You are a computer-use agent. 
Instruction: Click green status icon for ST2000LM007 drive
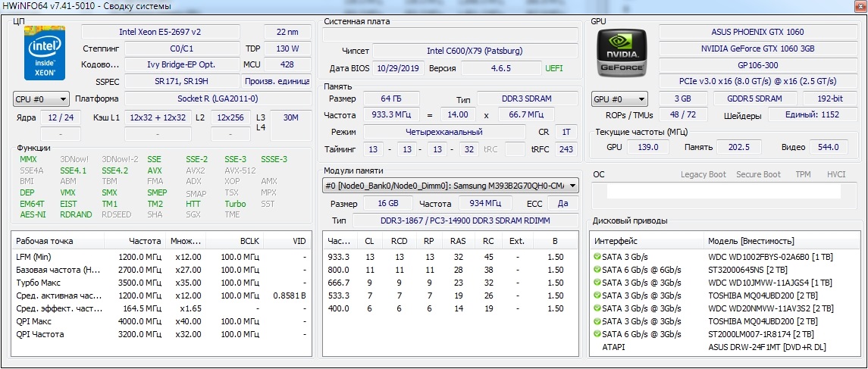click(x=597, y=334)
